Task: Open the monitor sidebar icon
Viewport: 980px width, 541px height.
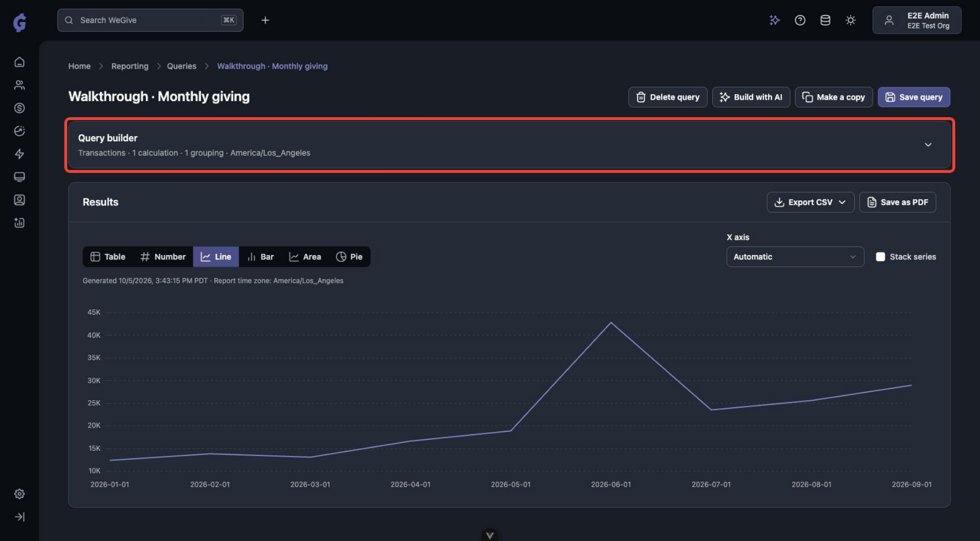Action: tap(20, 177)
